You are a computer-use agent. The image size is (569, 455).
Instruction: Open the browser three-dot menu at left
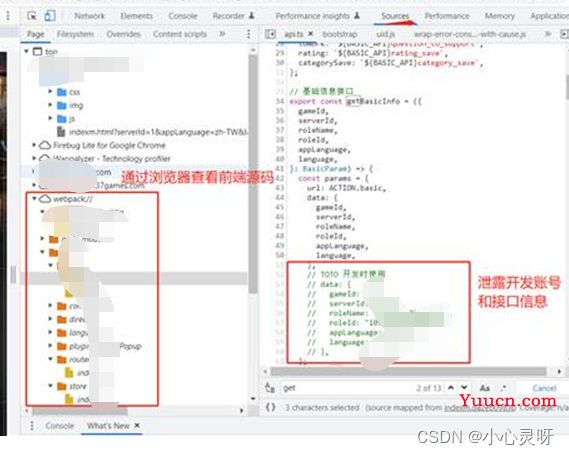pos(7,16)
